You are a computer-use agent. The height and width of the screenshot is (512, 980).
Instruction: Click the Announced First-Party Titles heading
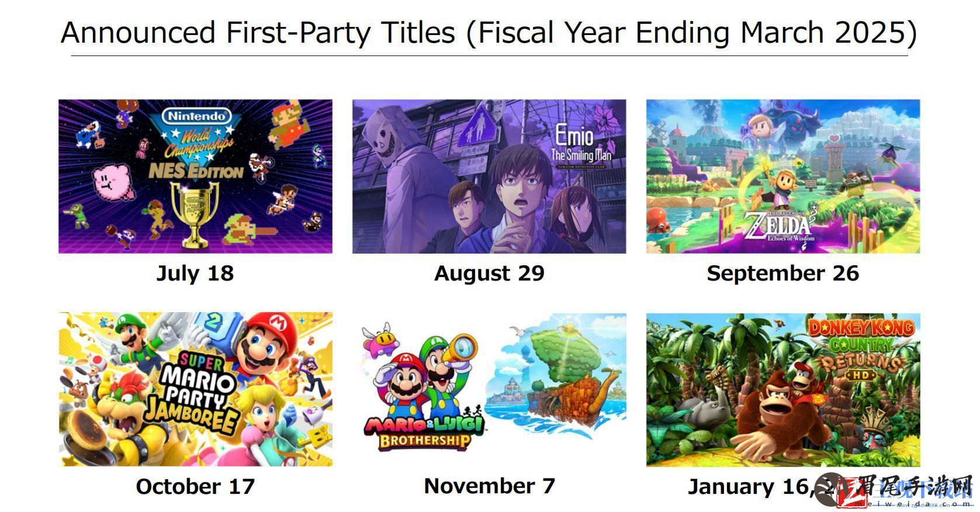coord(489,32)
